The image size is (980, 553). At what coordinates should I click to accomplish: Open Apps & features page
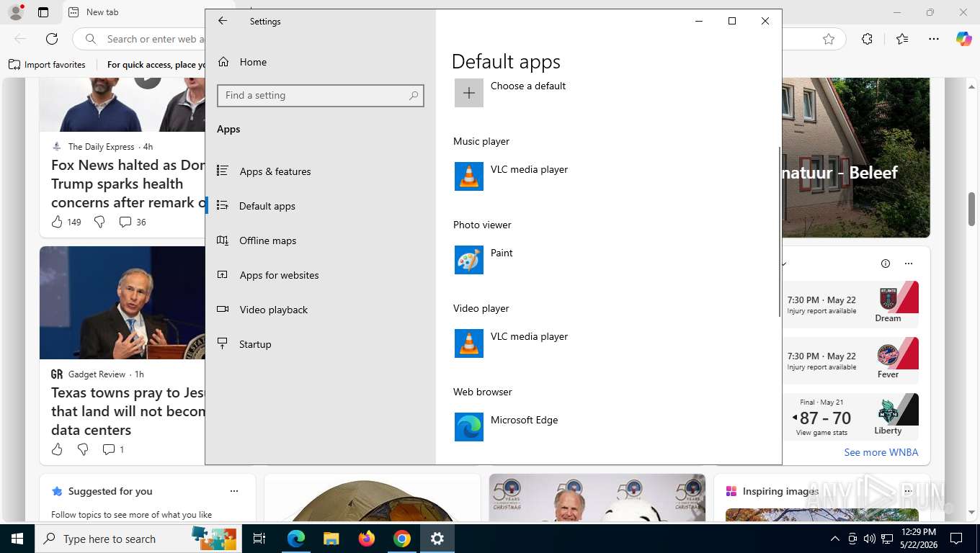pos(275,171)
